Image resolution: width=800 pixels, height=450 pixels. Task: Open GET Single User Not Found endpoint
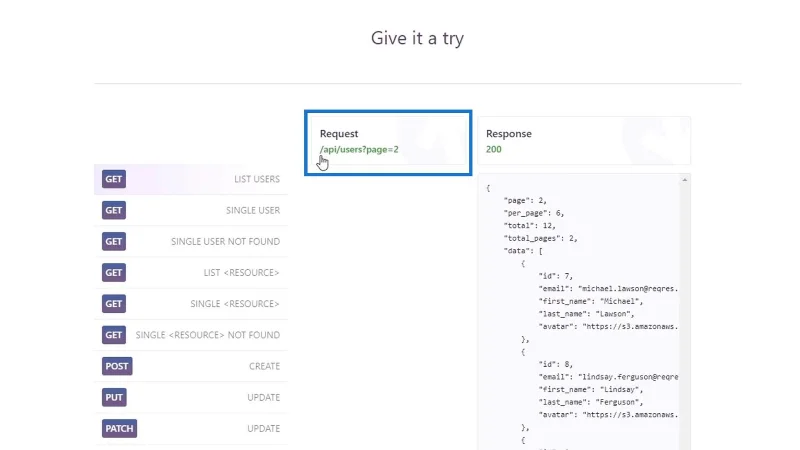(191, 241)
